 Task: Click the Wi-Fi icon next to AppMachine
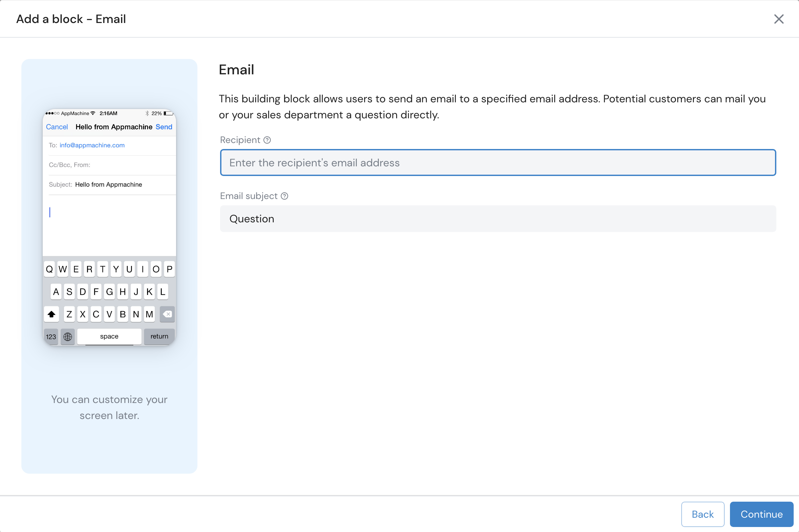tap(93, 113)
